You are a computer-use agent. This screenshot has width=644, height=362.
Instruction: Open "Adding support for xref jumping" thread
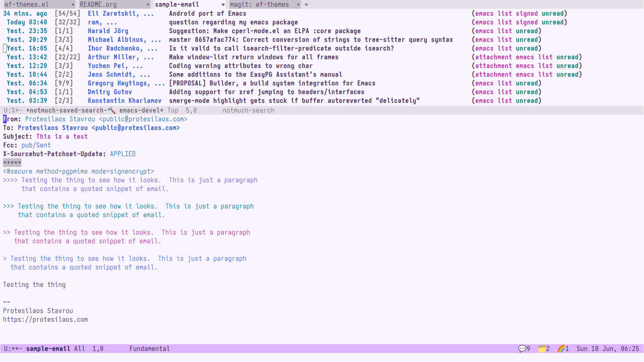click(267, 92)
